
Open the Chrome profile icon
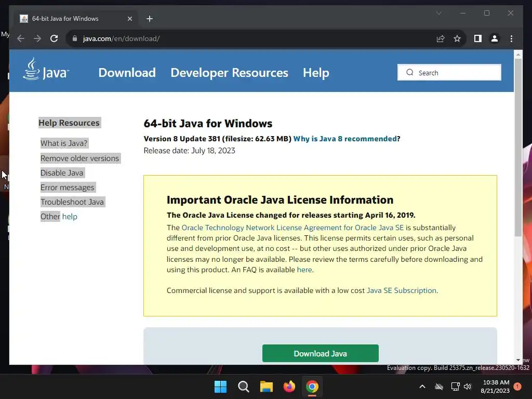click(495, 38)
